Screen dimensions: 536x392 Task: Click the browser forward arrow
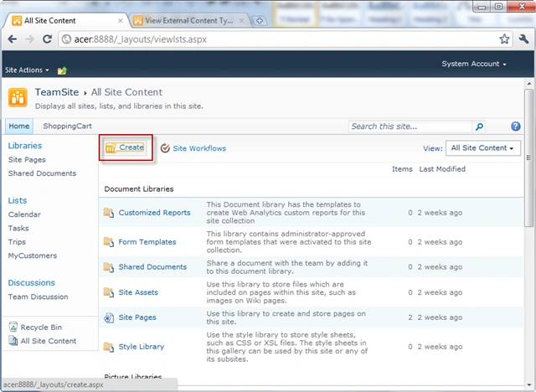coord(30,39)
